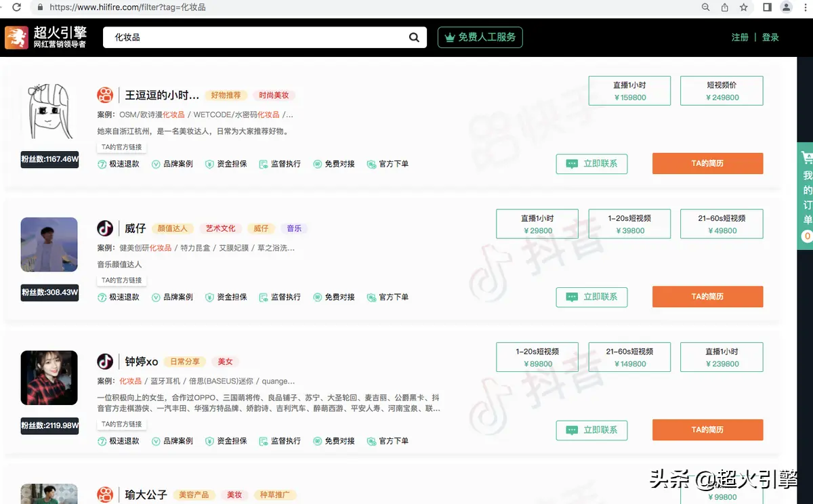
Task: Click the 种草推广 tag
Action: (275, 495)
